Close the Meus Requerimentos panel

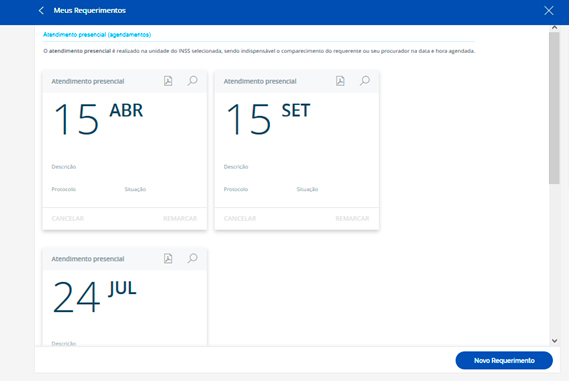pos(549,11)
